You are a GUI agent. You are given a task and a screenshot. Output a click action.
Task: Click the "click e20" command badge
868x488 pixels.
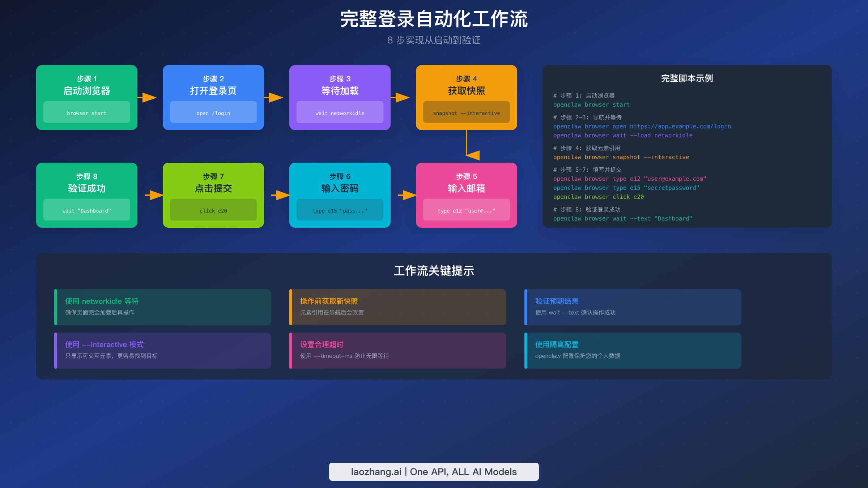tap(213, 210)
